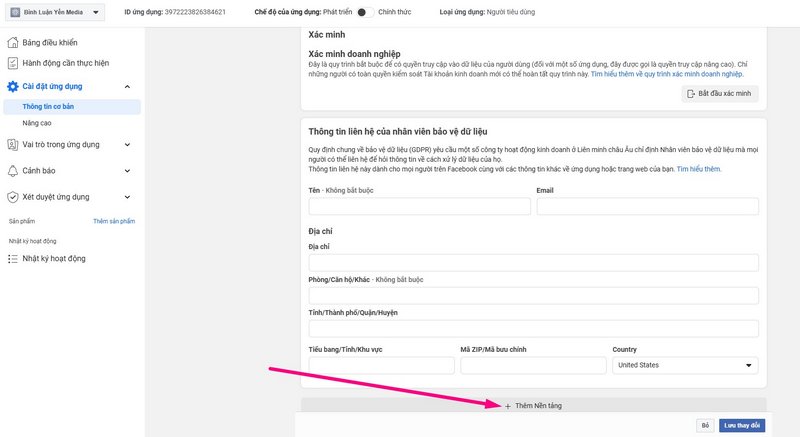Click the Hành động cần thực hiện checklist icon

13,63
